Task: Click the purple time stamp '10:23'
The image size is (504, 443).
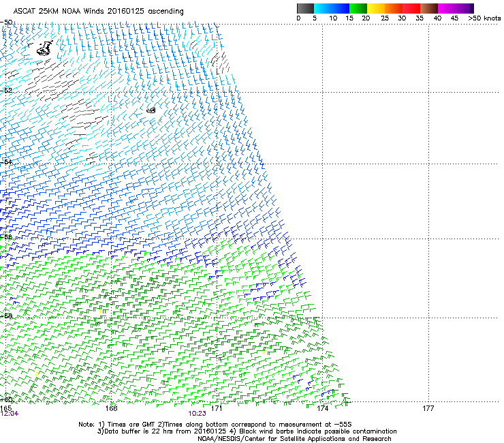Action: pos(197,414)
